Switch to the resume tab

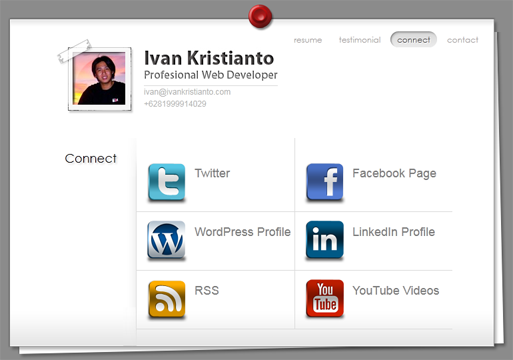(308, 40)
